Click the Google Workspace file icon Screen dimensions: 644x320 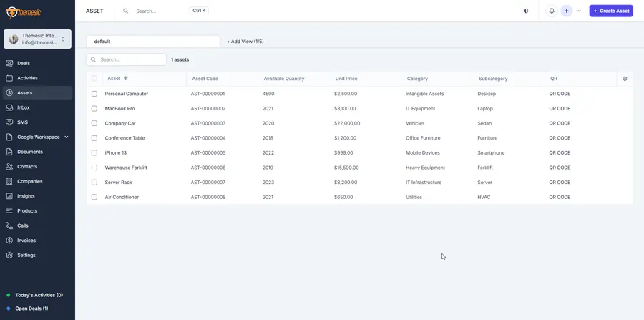pos(9,137)
